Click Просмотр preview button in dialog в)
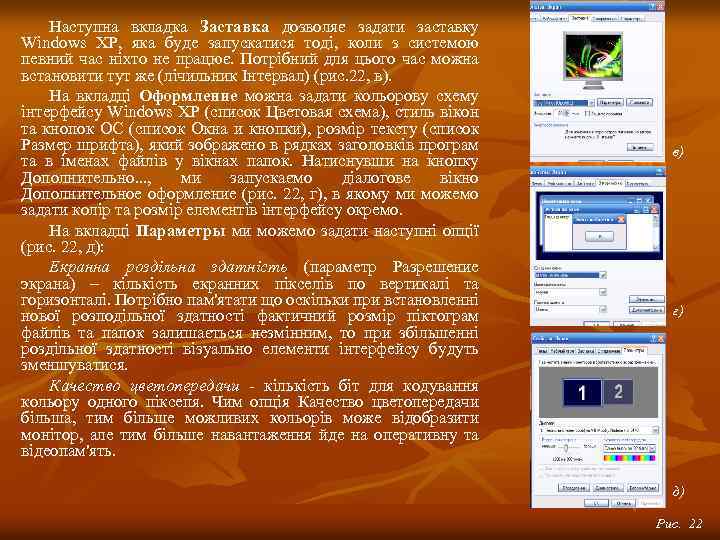Screen dimensions: 720x540 [x=640, y=103]
